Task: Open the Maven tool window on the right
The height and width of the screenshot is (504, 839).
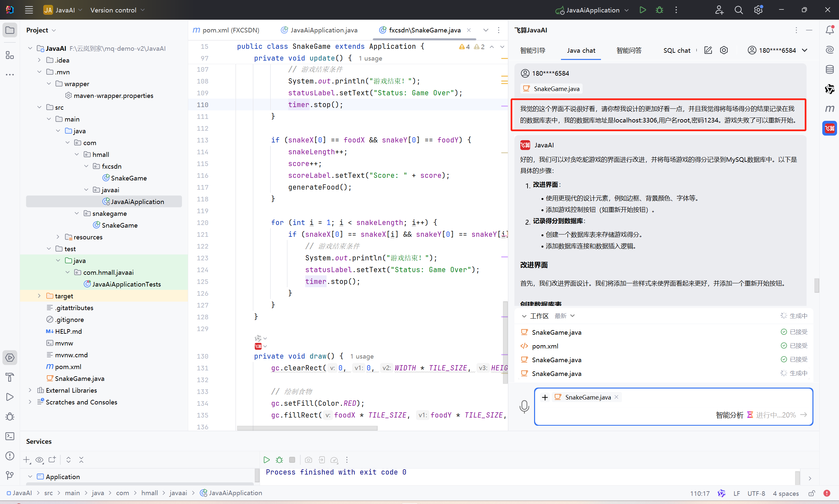Action: [829, 109]
